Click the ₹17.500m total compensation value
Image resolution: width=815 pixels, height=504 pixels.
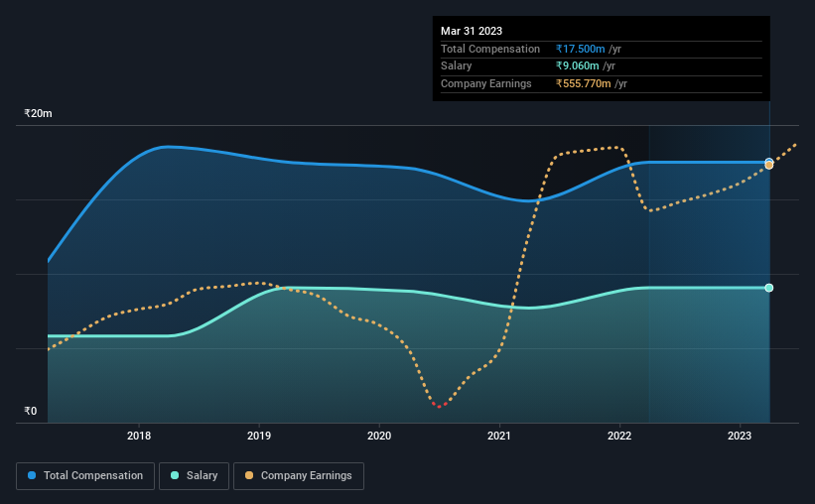580,49
